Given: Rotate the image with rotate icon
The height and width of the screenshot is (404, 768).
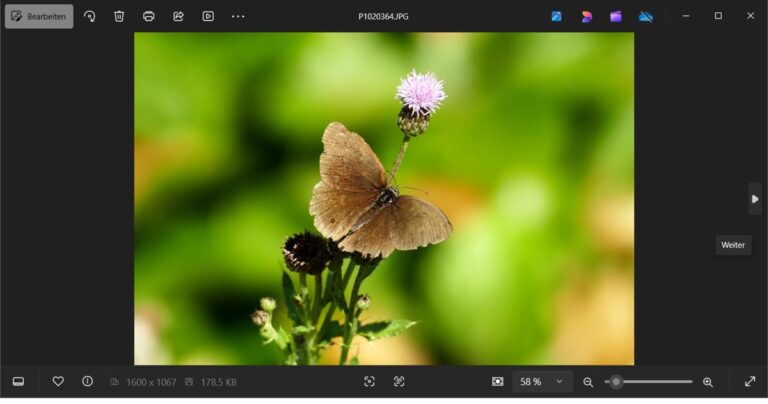Looking at the screenshot, I should (90, 16).
